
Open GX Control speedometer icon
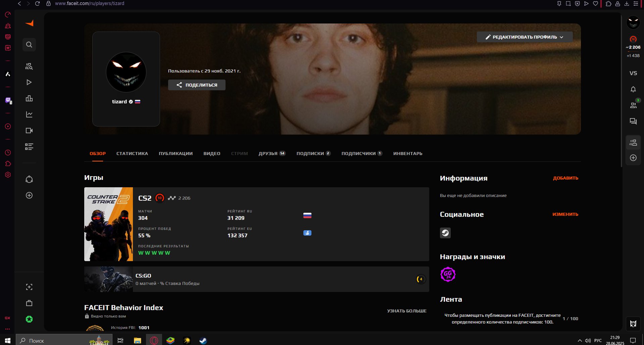pyautogui.click(x=8, y=14)
